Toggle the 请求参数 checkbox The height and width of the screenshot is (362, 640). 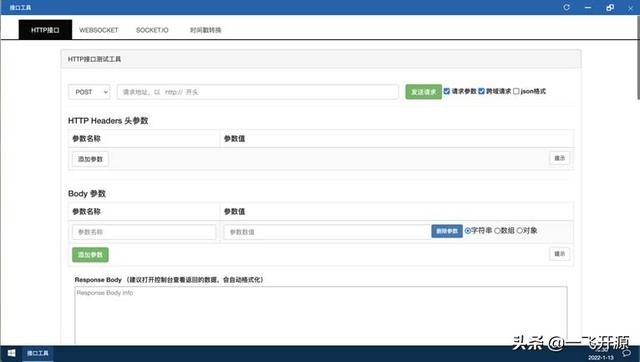coord(447,91)
